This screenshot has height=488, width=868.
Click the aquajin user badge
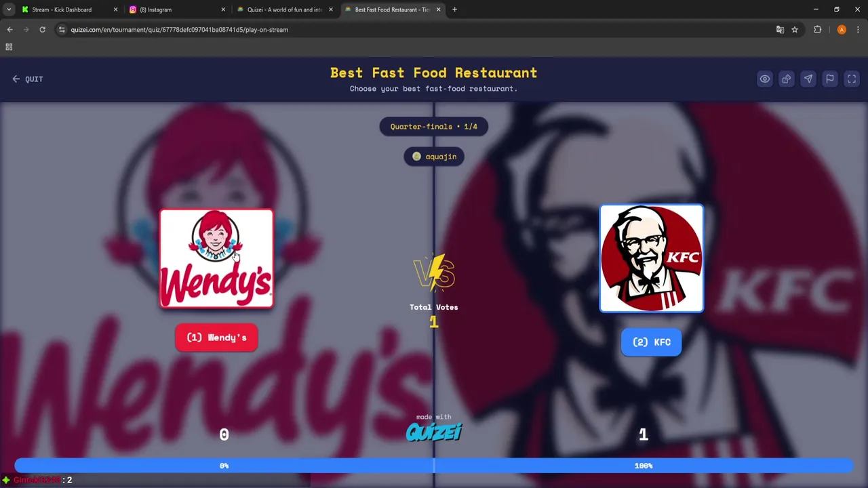434,157
